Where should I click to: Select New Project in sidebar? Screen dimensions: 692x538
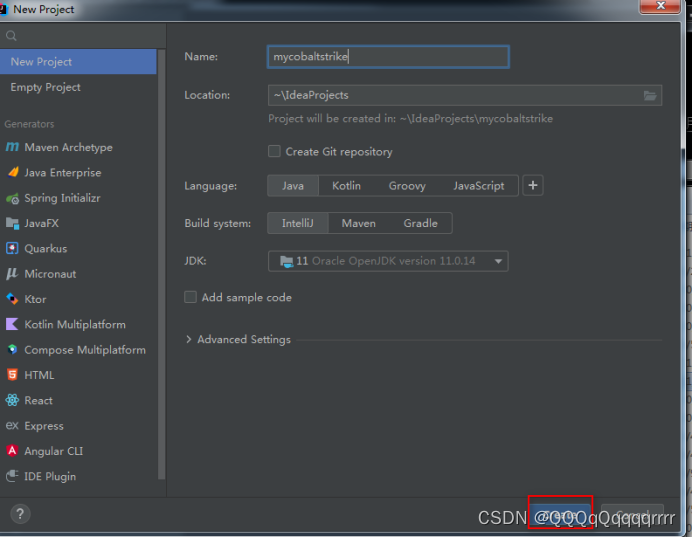(78, 62)
